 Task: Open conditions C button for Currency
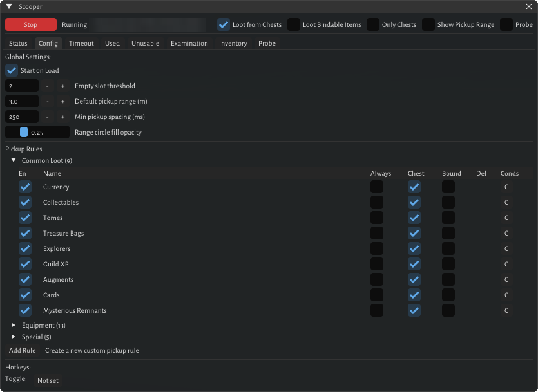click(x=506, y=187)
